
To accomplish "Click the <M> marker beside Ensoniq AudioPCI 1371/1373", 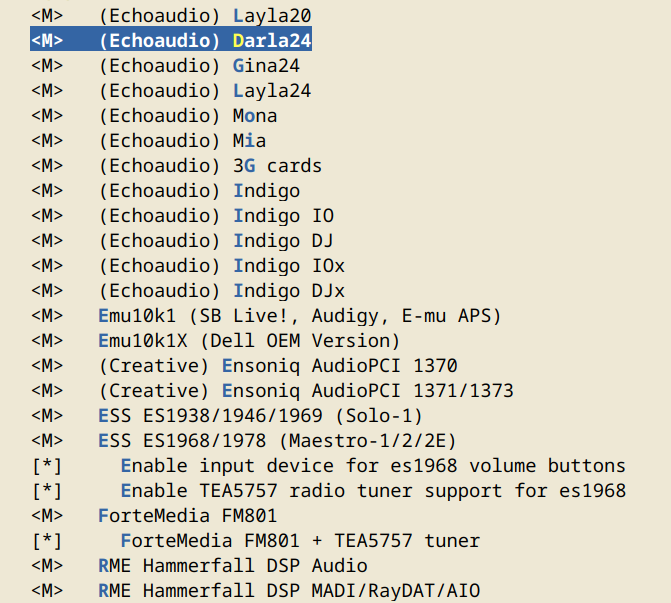I will tap(46, 391).
